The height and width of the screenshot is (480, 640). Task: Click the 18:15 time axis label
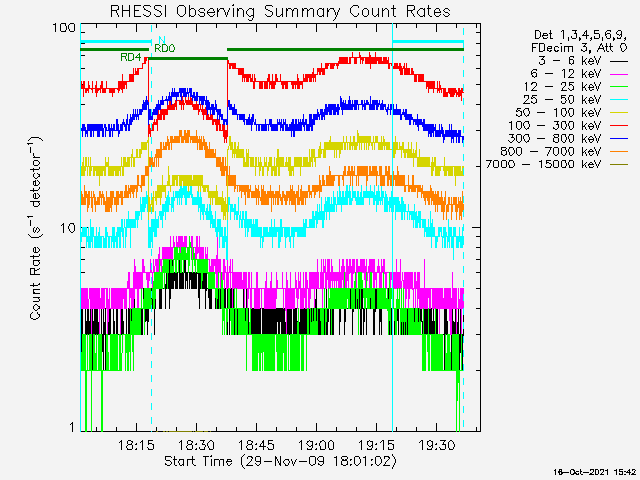[136, 445]
